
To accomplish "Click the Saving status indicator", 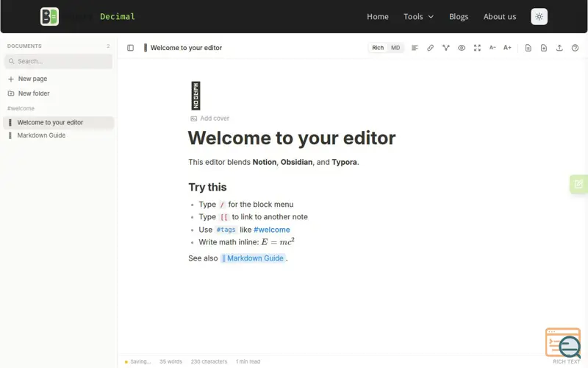I will pos(137,361).
